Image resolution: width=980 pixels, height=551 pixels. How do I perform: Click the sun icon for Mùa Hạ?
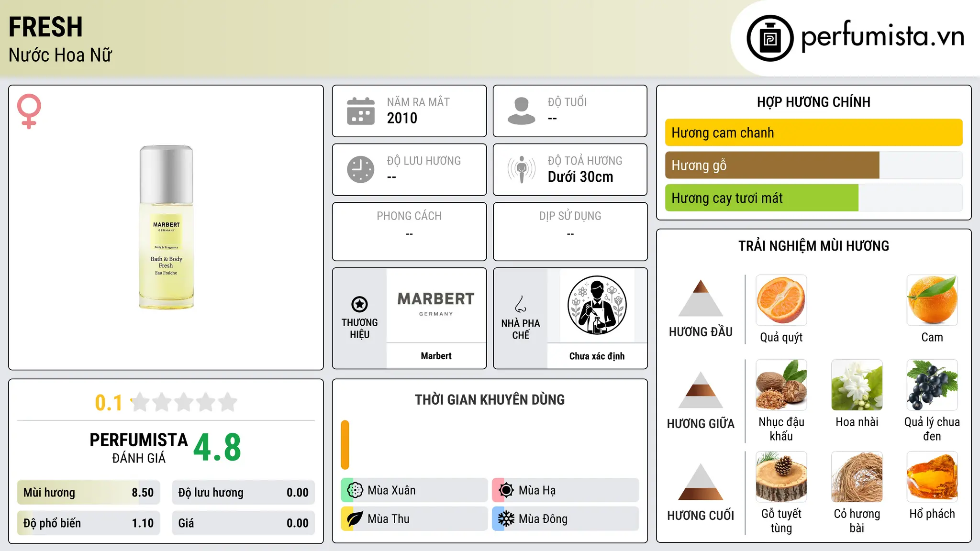click(x=506, y=490)
